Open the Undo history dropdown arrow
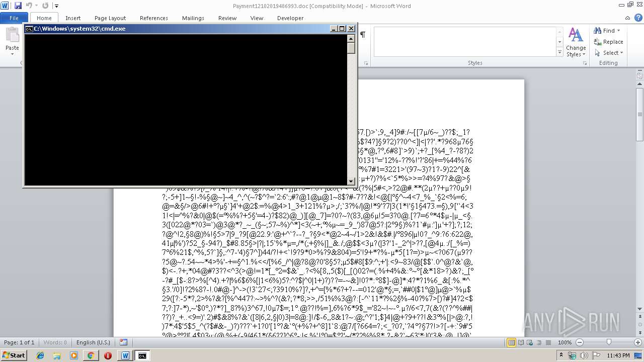The width and height of the screenshot is (644, 362). click(x=36, y=6)
